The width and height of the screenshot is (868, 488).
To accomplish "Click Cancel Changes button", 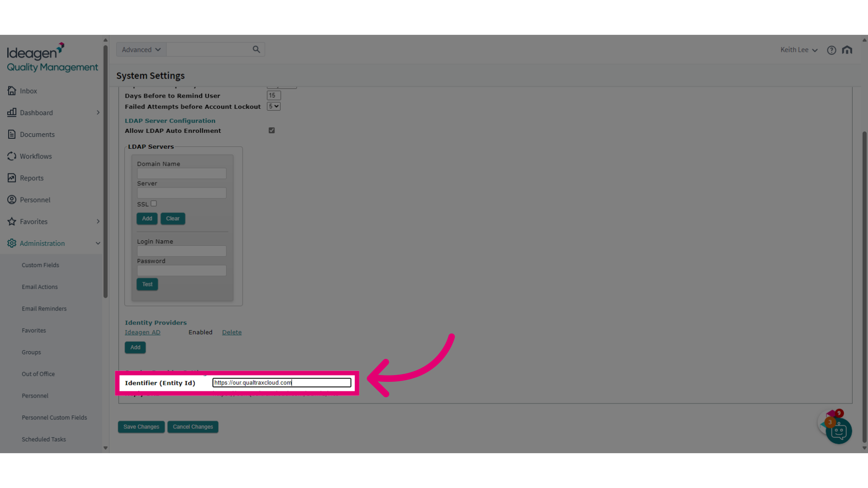I will click(x=193, y=427).
